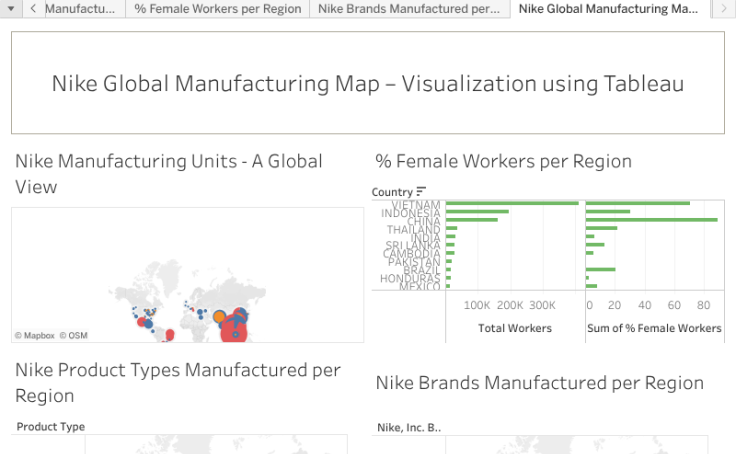The image size is (736, 454).
Task: Click the Sum of % Female Workers axis title
Action: pyautogui.click(x=654, y=328)
